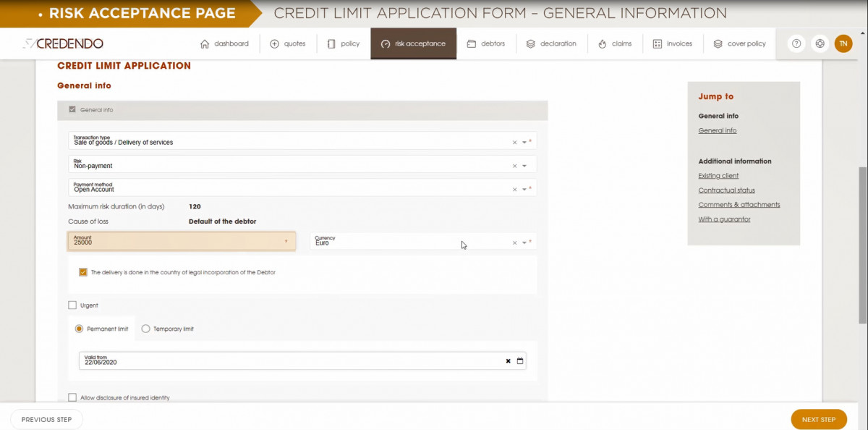Image resolution: width=868 pixels, height=430 pixels.
Task: Expand the Payment method dropdown arrow
Action: click(524, 190)
